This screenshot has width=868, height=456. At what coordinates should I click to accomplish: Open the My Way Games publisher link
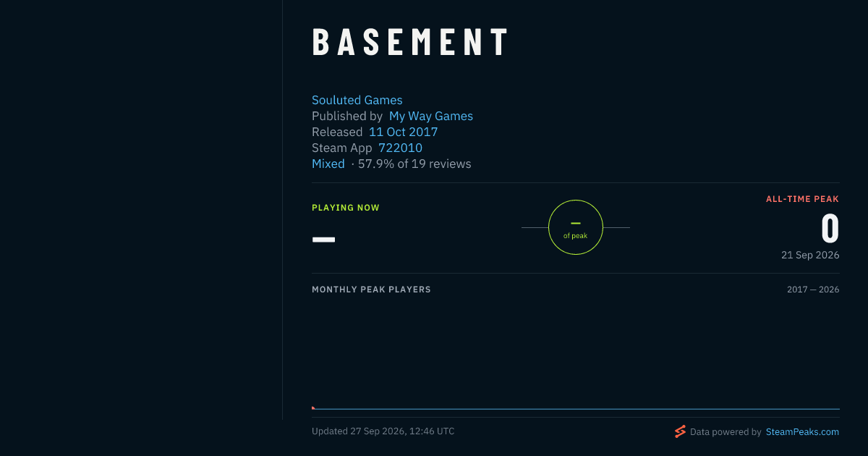[x=431, y=116]
